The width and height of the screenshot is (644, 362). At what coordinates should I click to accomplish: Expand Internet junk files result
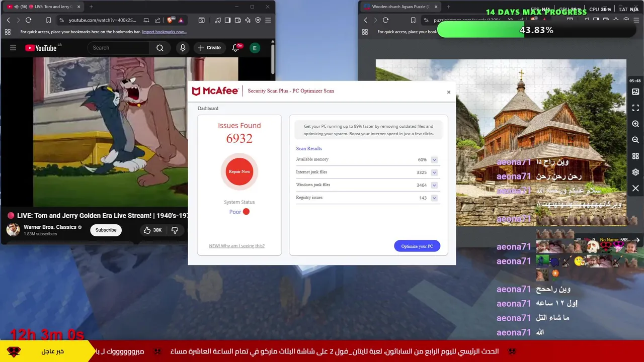[434, 172]
